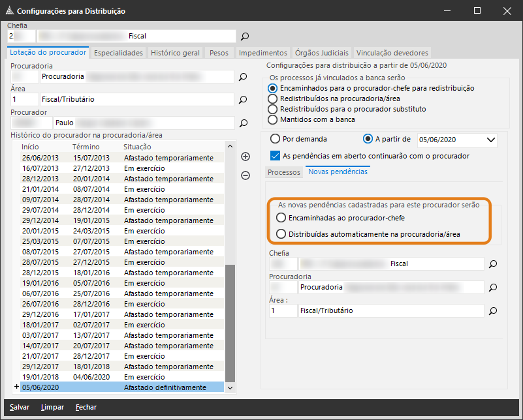Remove history entry with minus icon
This screenshot has width=523, height=420.
click(x=246, y=175)
